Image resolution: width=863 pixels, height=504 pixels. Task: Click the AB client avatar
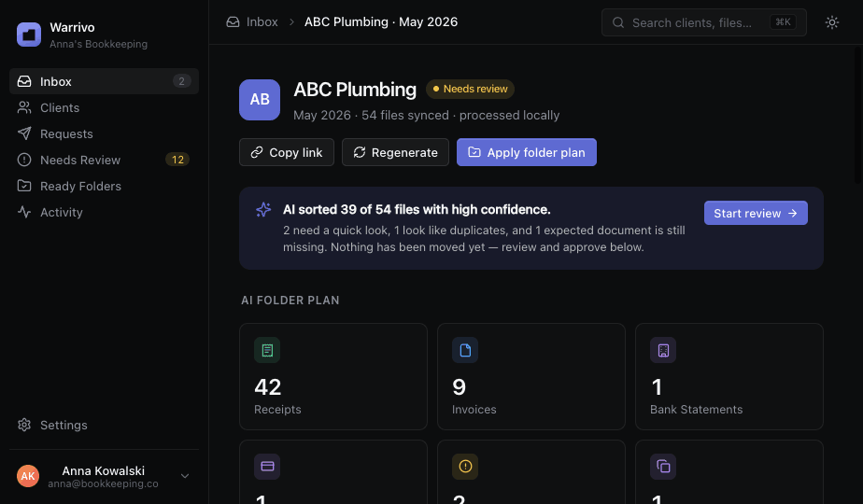pos(260,100)
